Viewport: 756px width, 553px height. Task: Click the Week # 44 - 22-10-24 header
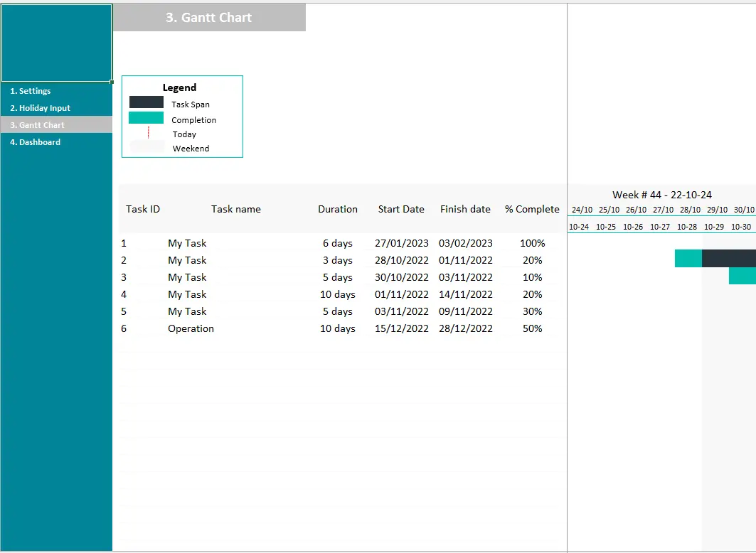point(661,195)
